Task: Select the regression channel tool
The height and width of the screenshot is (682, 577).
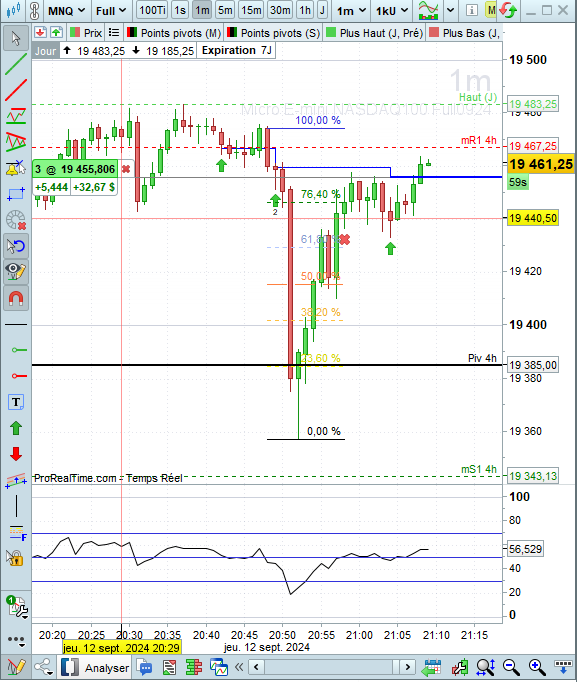Action: [16, 480]
